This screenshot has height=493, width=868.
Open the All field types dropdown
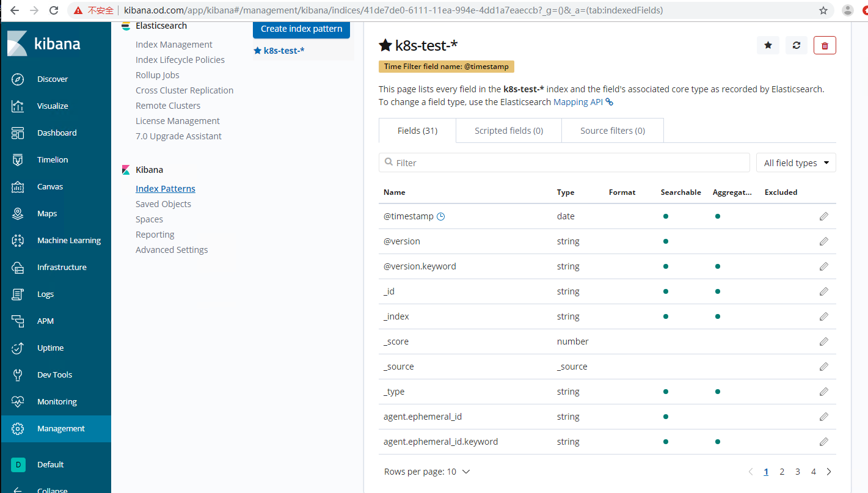coord(795,163)
